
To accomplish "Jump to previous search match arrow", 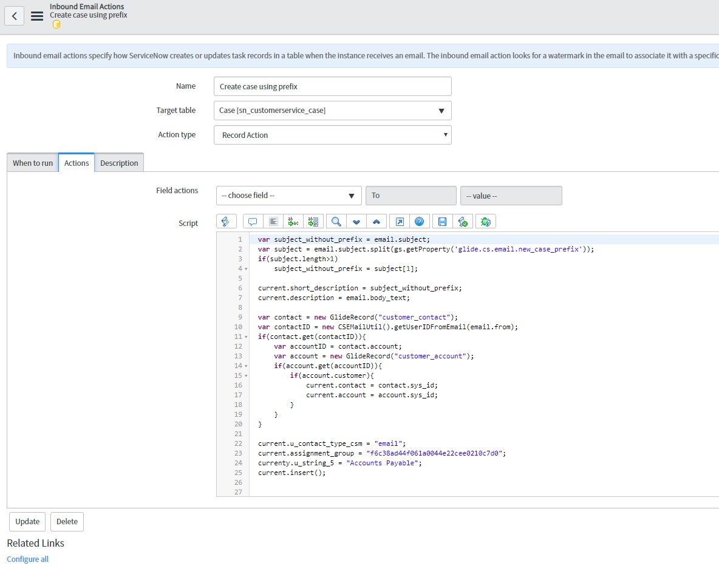I will tap(377, 222).
